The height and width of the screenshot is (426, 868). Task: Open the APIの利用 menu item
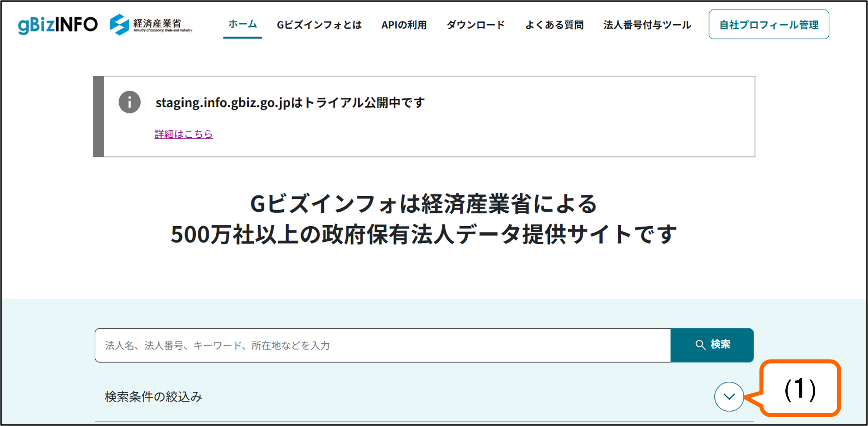(x=403, y=25)
